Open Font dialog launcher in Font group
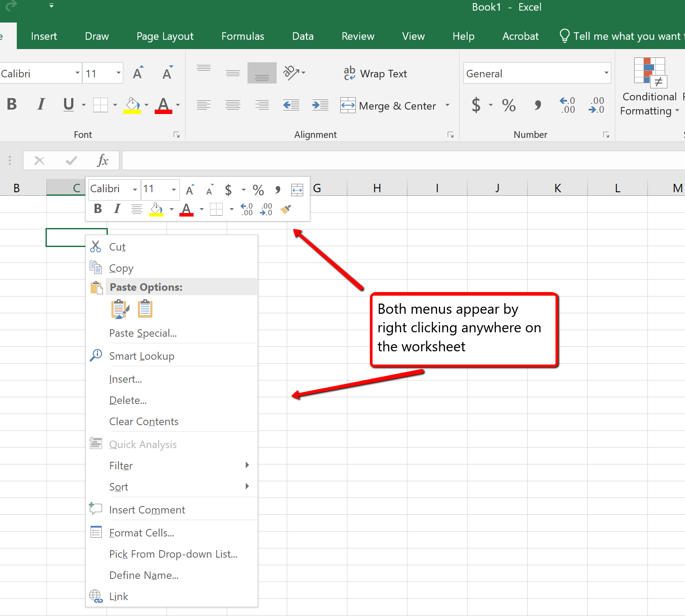 177,135
